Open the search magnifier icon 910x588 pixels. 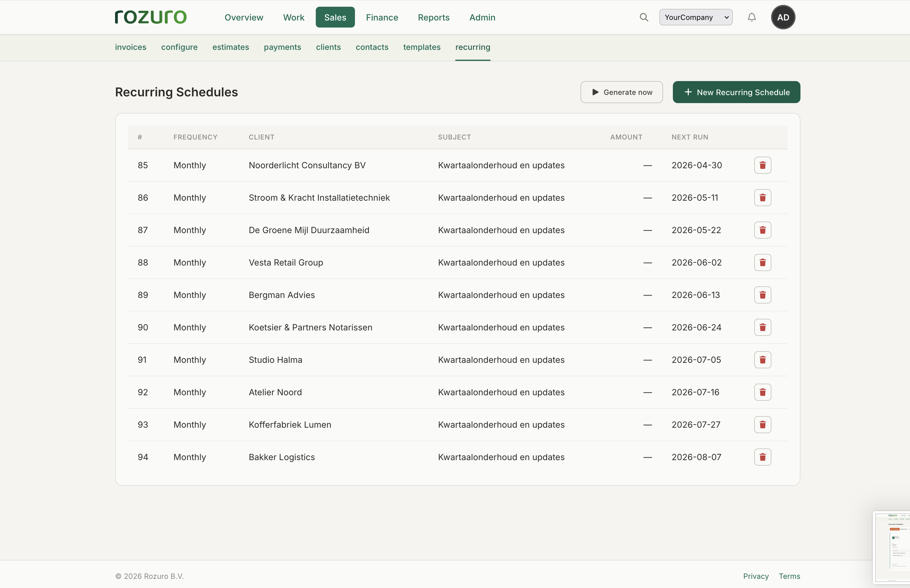pyautogui.click(x=644, y=17)
